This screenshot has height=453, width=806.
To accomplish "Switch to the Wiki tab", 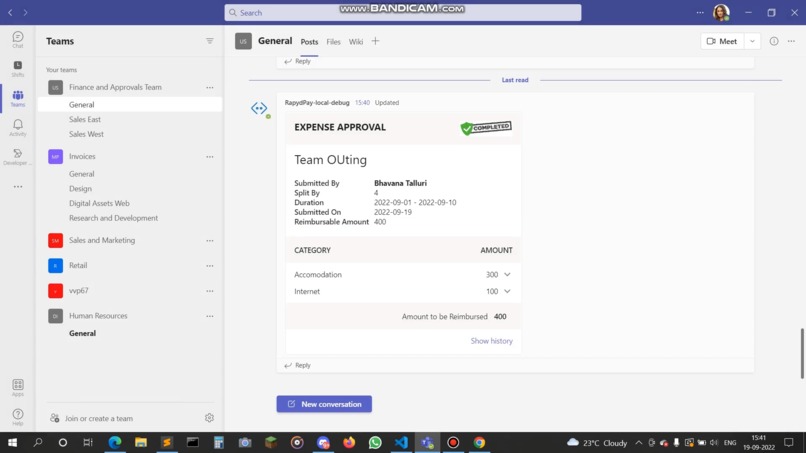I will 356,42.
